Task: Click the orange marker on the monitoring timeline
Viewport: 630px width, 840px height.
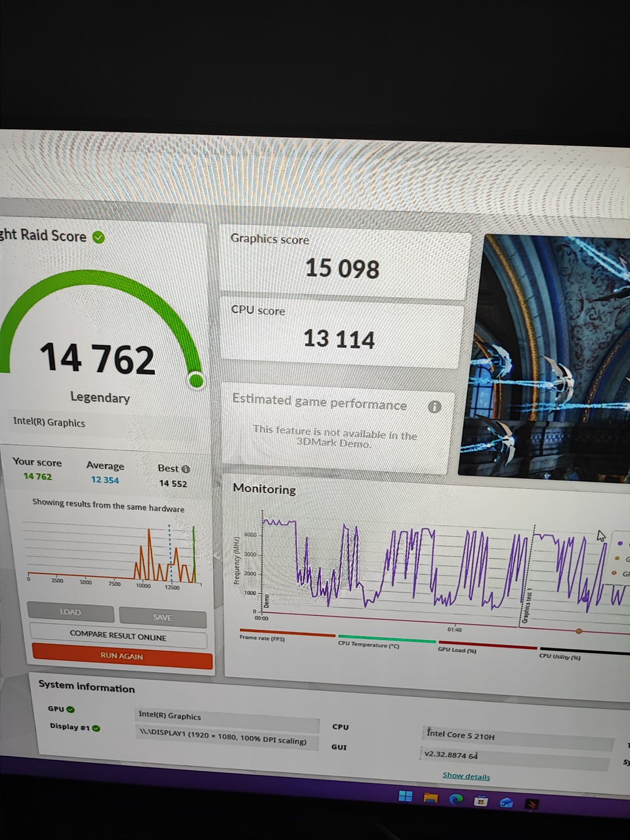Action: (579, 631)
